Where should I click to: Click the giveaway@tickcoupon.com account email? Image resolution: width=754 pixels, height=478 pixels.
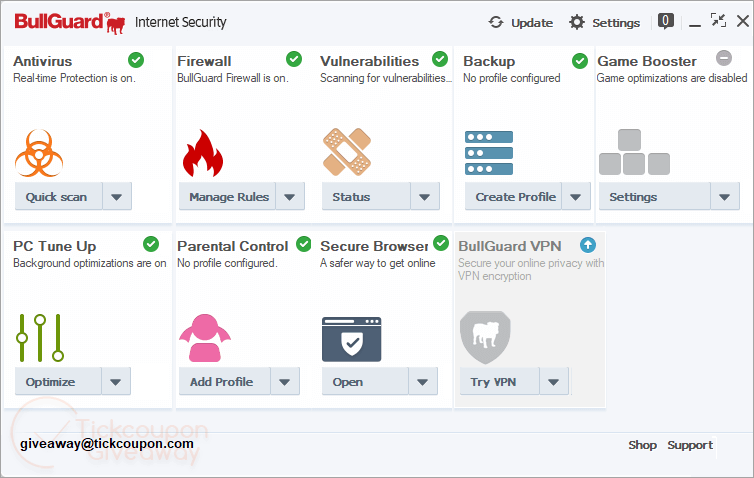point(107,443)
